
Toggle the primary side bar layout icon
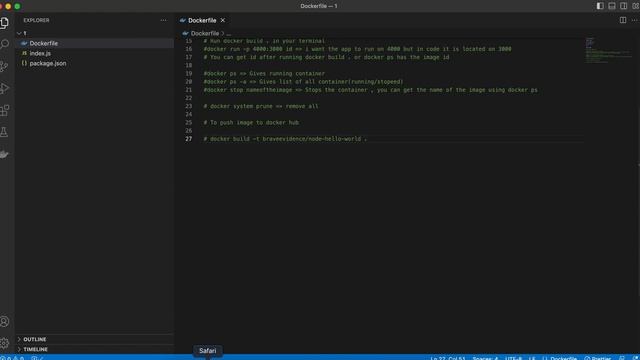tap(600, 6)
